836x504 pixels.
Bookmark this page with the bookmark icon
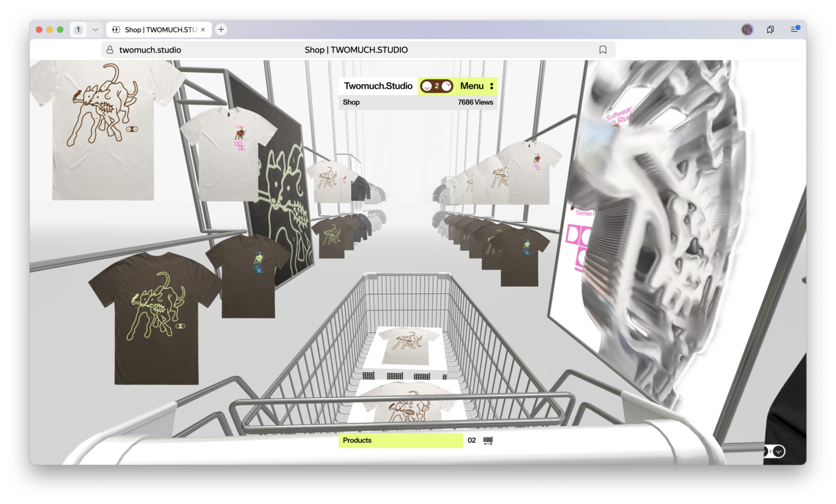coord(603,50)
